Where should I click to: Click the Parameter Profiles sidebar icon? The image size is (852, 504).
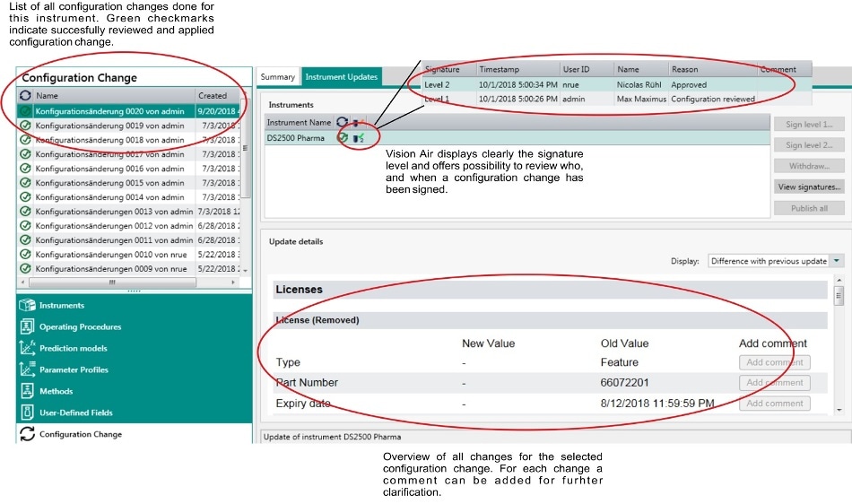click(27, 369)
